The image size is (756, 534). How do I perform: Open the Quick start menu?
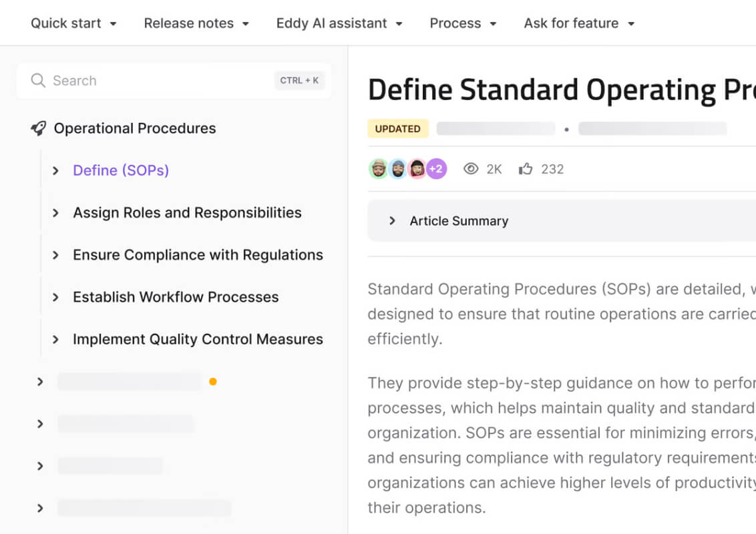[73, 23]
